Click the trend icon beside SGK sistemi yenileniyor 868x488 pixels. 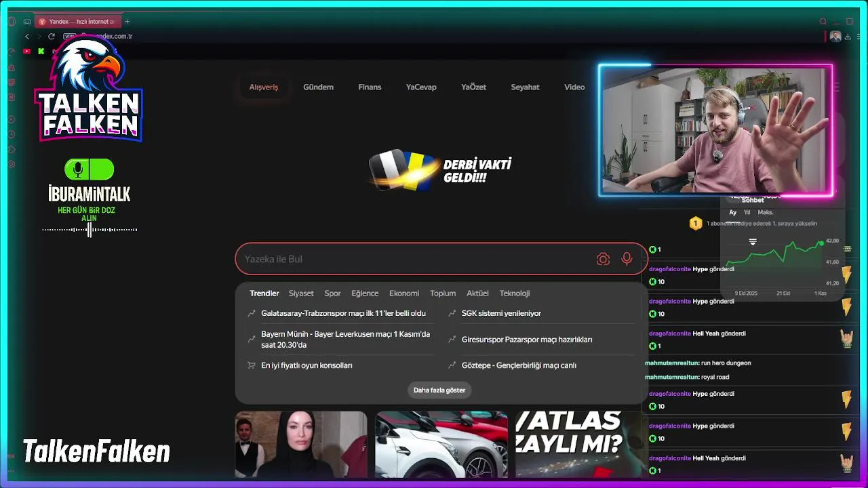(x=452, y=313)
